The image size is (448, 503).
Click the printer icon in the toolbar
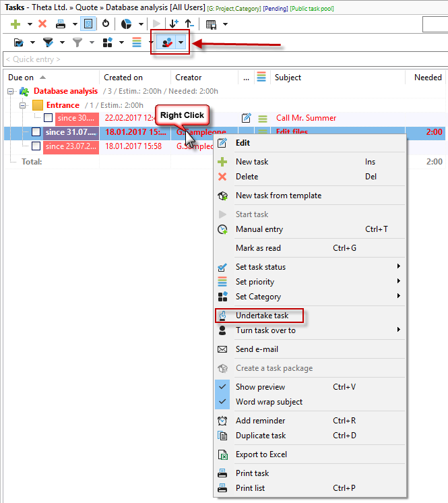pos(61,24)
